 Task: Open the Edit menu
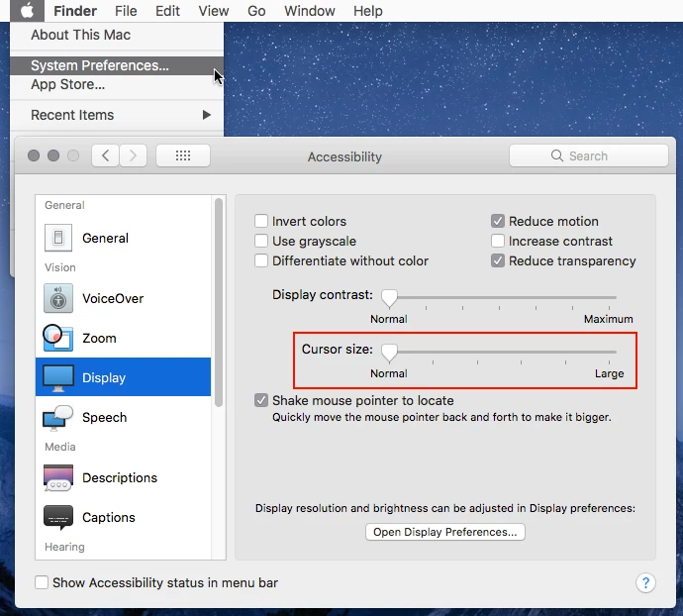point(167,11)
